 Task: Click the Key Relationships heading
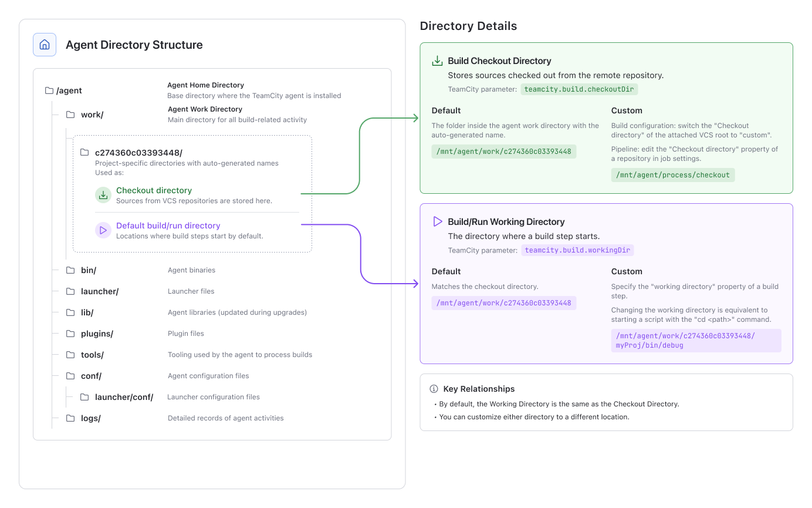pyautogui.click(x=479, y=389)
